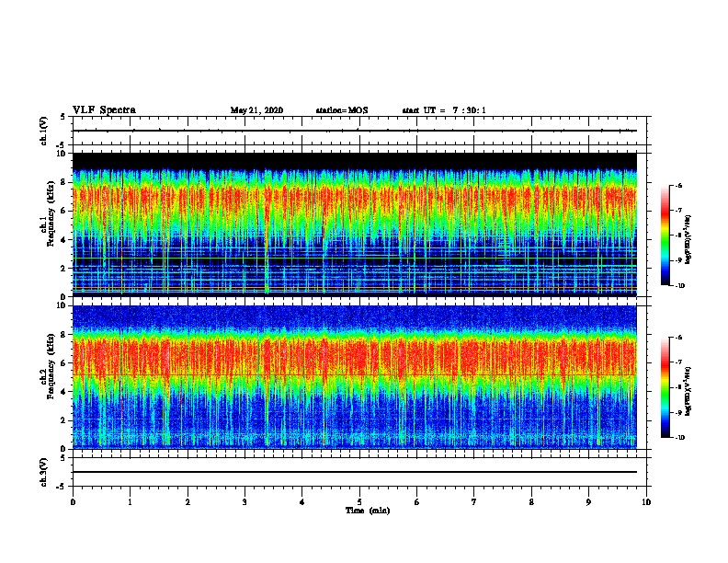Click the '0' tick on the time axis
Viewport: 728px width, 563px height.
click(73, 502)
